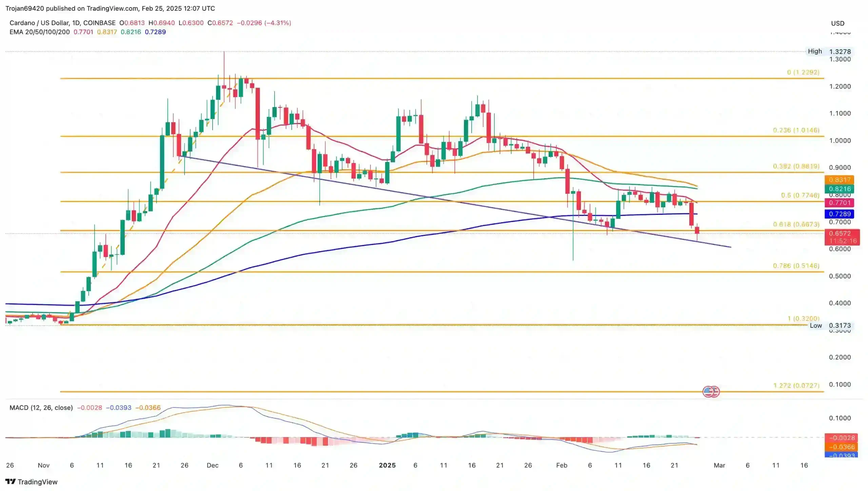This screenshot has width=868, height=491.
Task: Click the Nov label on time axis
Action: (x=44, y=465)
